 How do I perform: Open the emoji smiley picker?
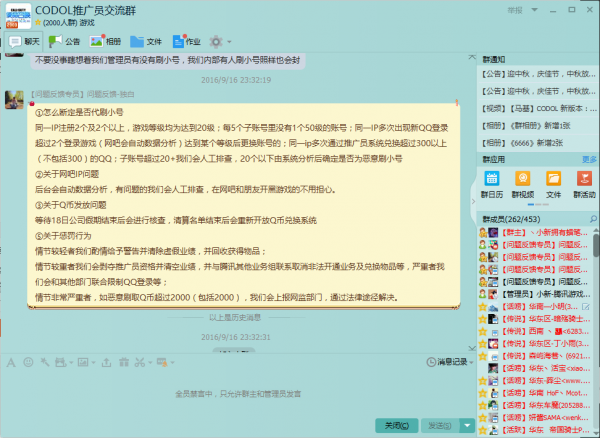click(28, 362)
